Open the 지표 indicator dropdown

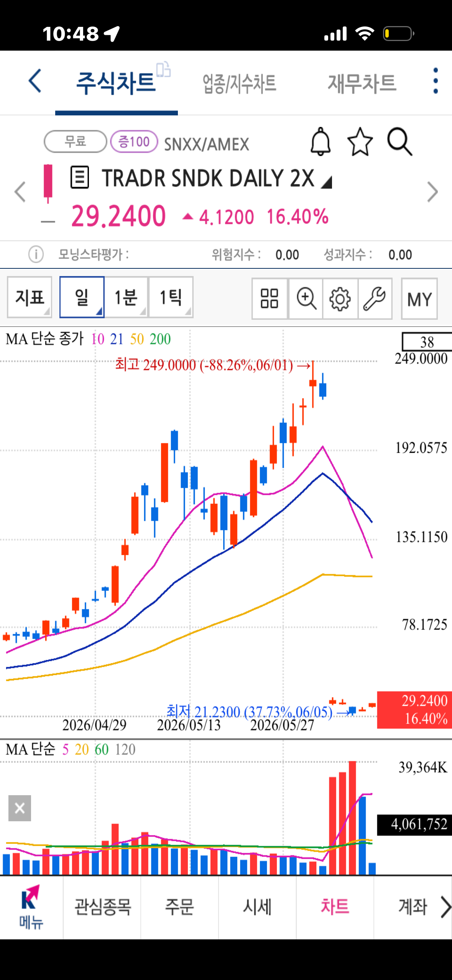click(30, 297)
